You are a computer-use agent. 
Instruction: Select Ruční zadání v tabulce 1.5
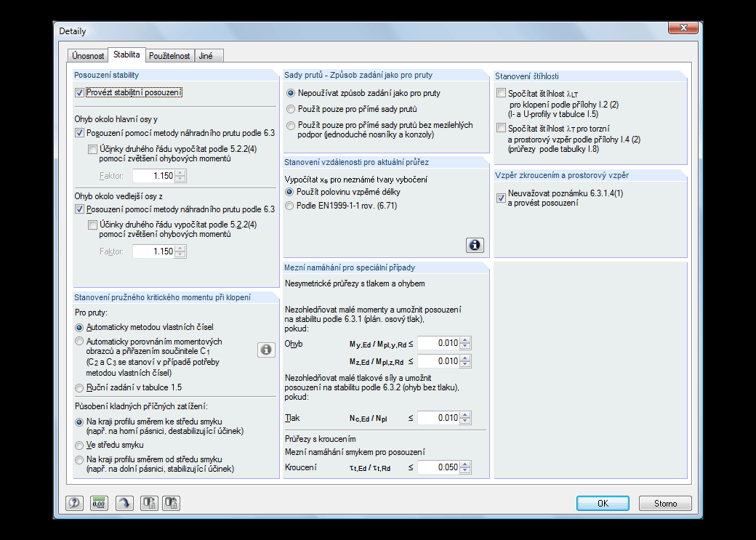[79, 387]
